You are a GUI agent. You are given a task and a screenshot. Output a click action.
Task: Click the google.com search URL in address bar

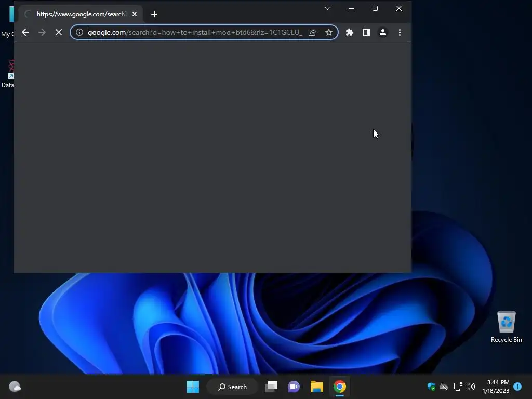pyautogui.click(x=195, y=32)
